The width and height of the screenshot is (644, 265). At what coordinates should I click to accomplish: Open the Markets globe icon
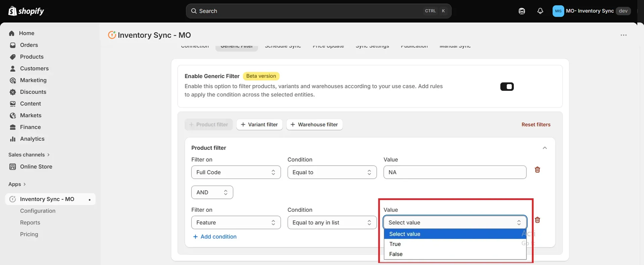pyautogui.click(x=13, y=115)
